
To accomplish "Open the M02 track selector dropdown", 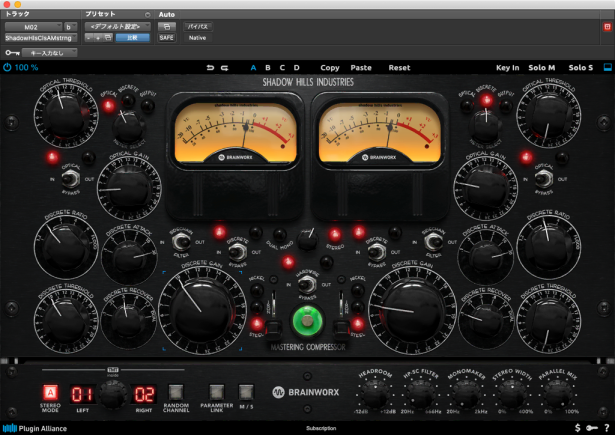I will (32, 26).
